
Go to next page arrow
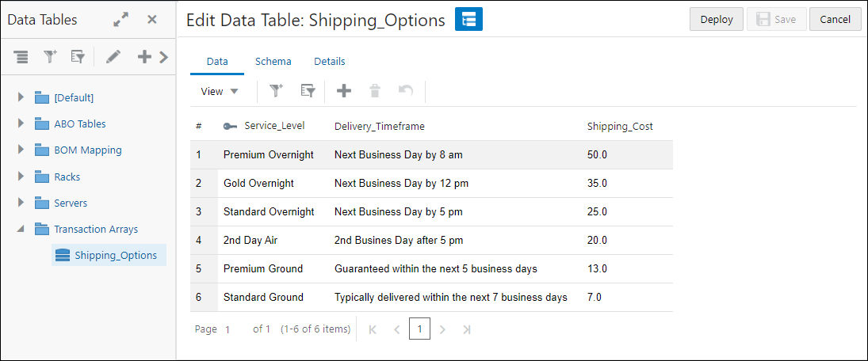[x=442, y=329]
